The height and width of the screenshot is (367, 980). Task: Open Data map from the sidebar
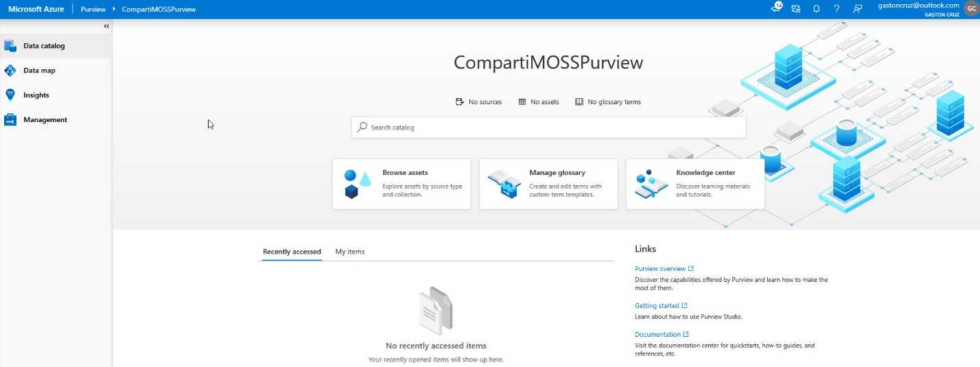tap(39, 71)
